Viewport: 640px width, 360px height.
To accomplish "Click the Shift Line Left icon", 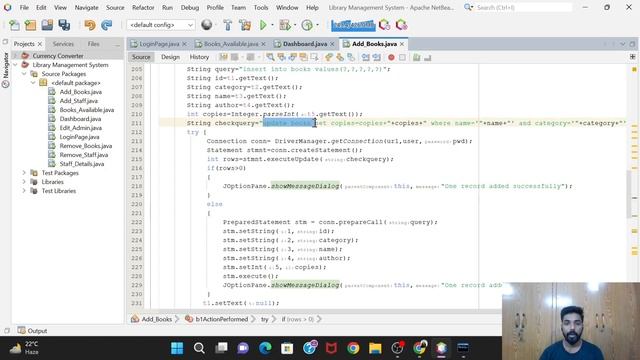I will 365,58.
